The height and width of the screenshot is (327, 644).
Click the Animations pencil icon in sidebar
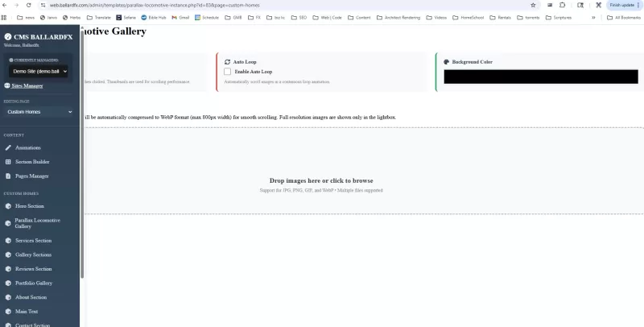point(8,147)
